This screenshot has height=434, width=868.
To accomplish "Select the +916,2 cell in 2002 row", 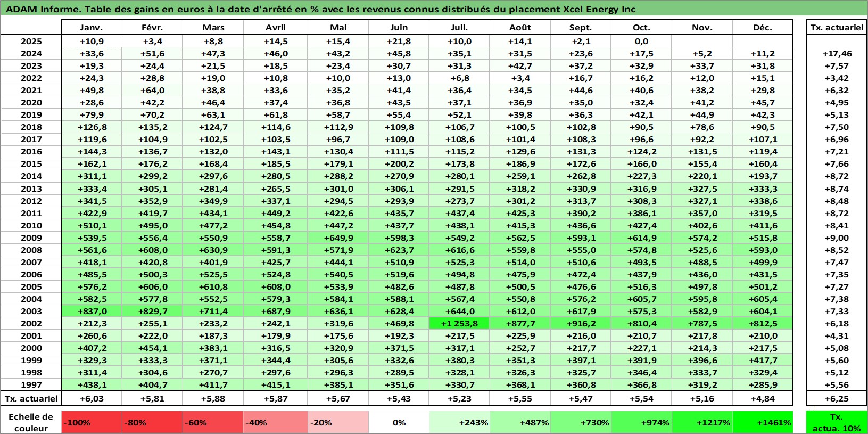I will coord(581,323).
